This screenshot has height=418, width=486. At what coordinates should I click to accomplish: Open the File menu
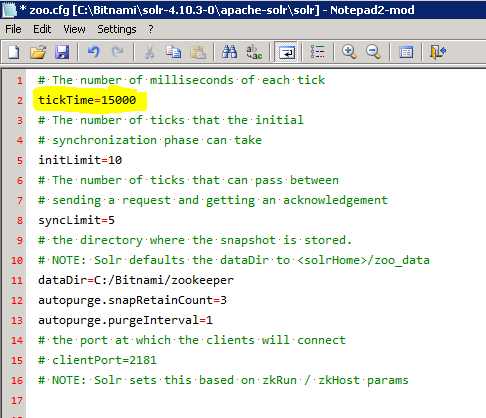point(13,29)
